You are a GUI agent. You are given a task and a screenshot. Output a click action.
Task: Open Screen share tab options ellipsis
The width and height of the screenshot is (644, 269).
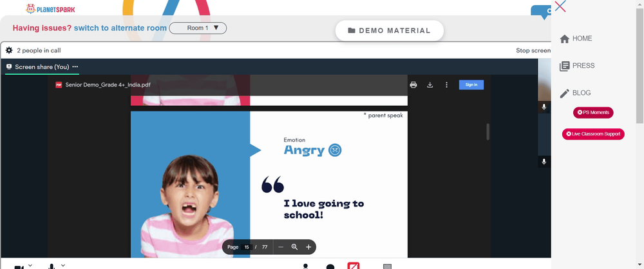[x=75, y=66]
